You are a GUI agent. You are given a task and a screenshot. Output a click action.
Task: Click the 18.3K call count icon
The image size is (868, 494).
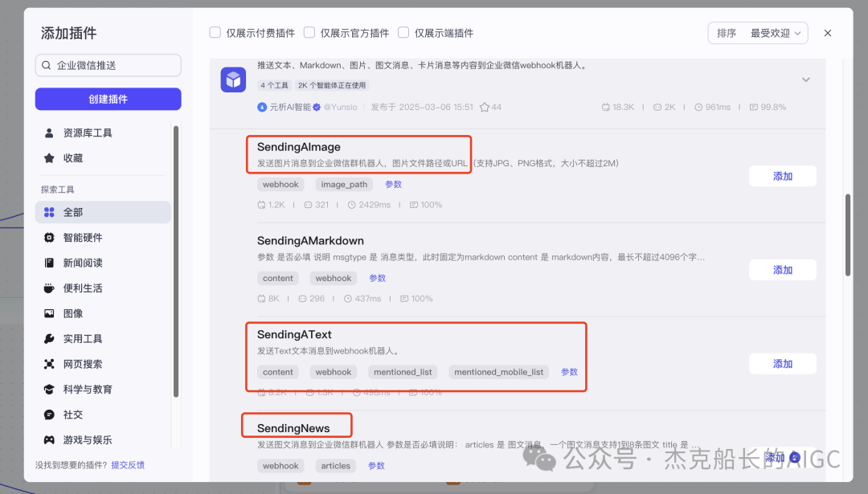click(x=606, y=107)
